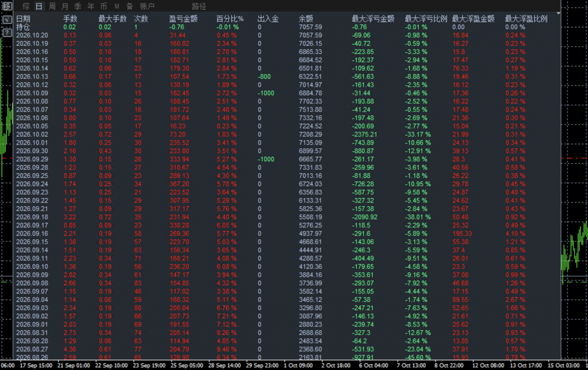Viewport: 588px width, 370px height.
Task: Click the 367.20 profit amount cell
Action: click(x=179, y=184)
